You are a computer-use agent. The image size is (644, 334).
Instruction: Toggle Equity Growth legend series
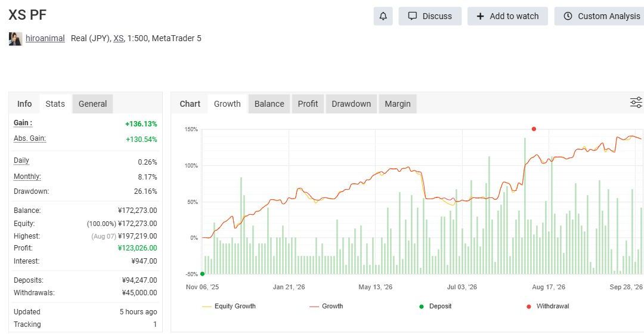[229, 306]
